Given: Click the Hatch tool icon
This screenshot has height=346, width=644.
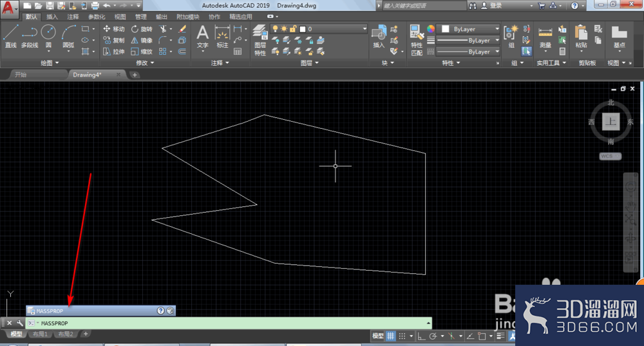Looking at the screenshot, I should click(x=86, y=52).
